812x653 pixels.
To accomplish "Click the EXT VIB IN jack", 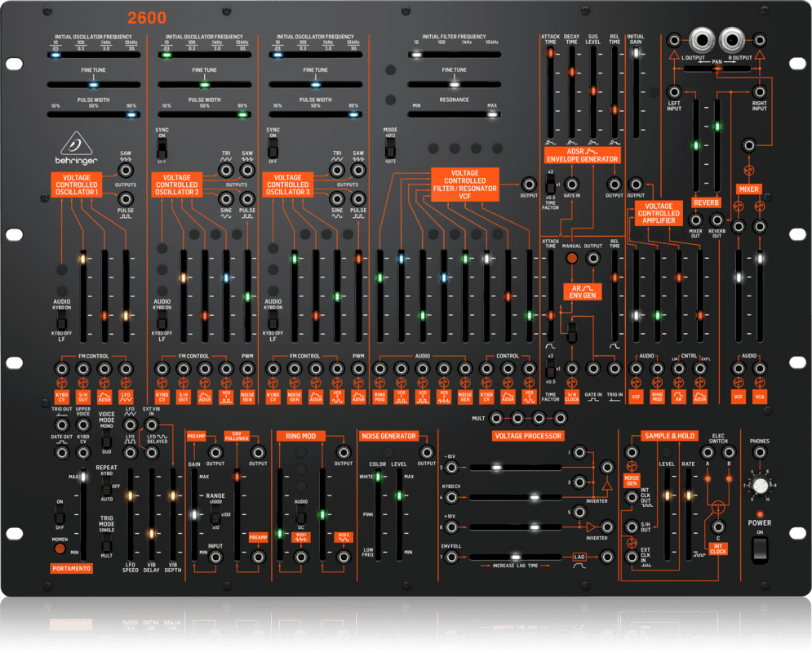I will [151, 425].
